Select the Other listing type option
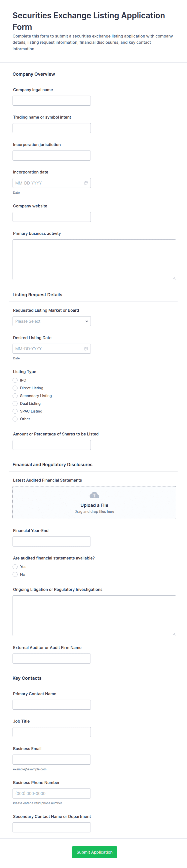This screenshot has height=868, width=187. pyautogui.click(x=15, y=419)
